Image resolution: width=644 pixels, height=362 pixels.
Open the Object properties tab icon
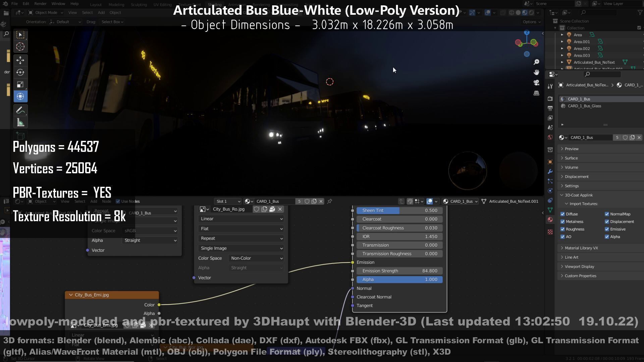[x=550, y=162]
